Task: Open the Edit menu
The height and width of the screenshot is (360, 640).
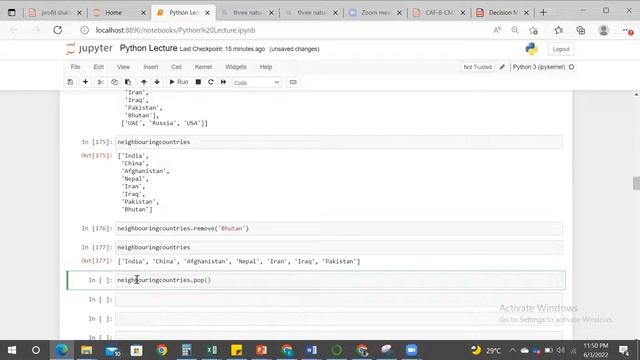Action: point(99,67)
